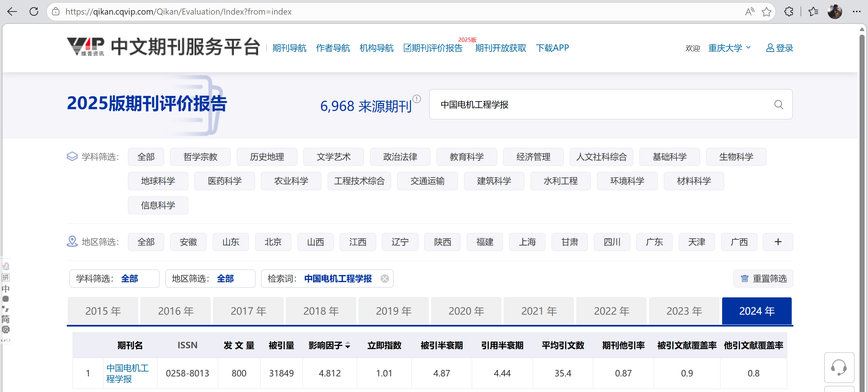Open the customer service headset widget
Viewport: 868px width, 392px height.
(x=839, y=368)
